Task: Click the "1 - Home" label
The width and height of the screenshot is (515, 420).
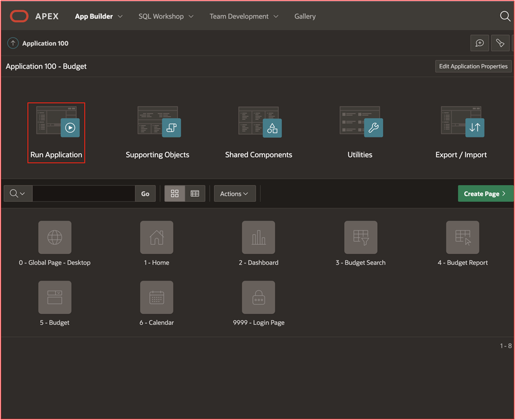Action: click(157, 262)
